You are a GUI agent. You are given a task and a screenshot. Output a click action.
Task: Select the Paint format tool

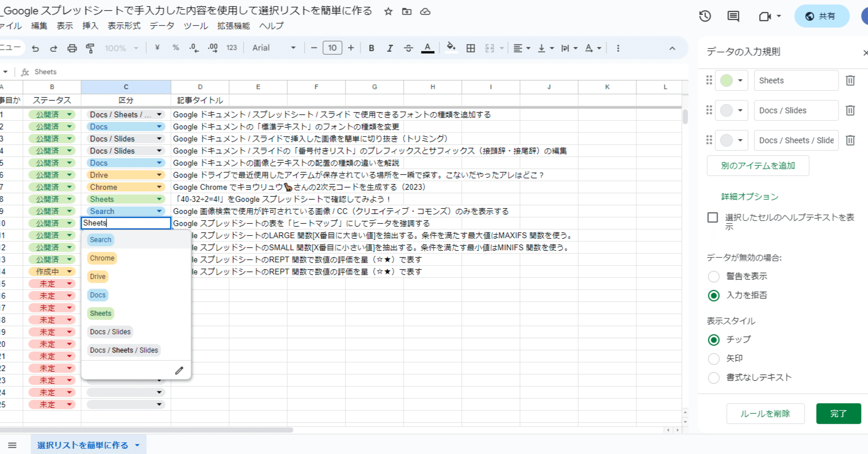click(x=90, y=48)
